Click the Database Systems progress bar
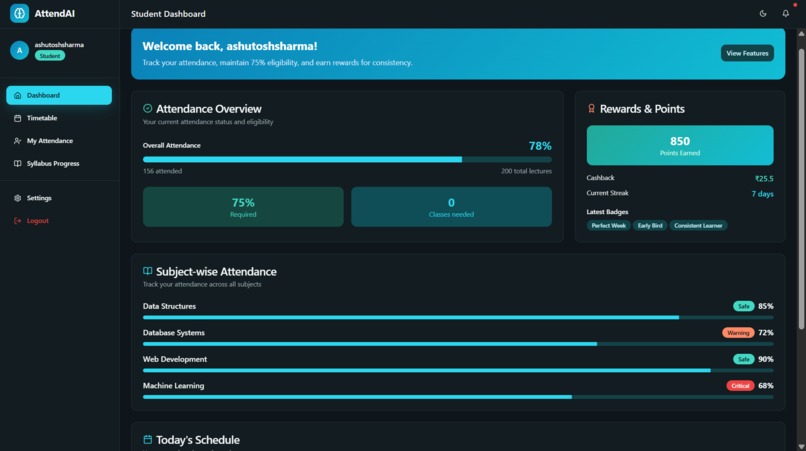 pyautogui.click(x=458, y=344)
